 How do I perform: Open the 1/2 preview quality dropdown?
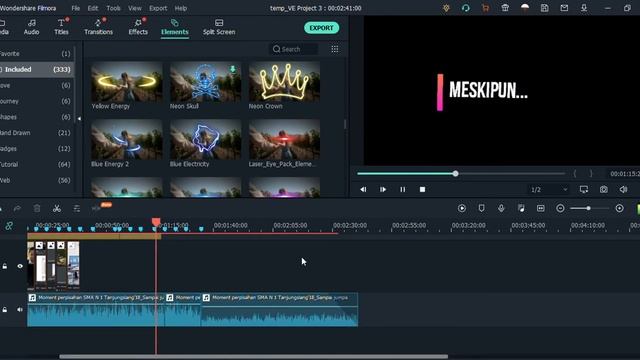click(549, 189)
